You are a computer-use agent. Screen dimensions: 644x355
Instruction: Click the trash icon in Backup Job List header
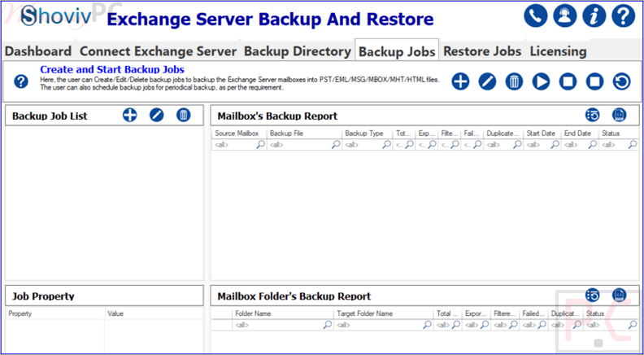(x=184, y=115)
